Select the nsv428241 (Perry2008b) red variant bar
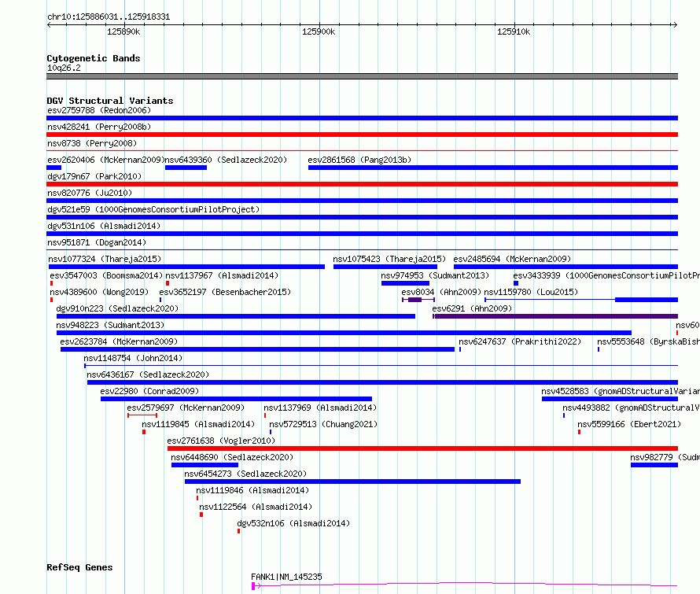Viewport: 700px width, 594px height. click(x=362, y=135)
